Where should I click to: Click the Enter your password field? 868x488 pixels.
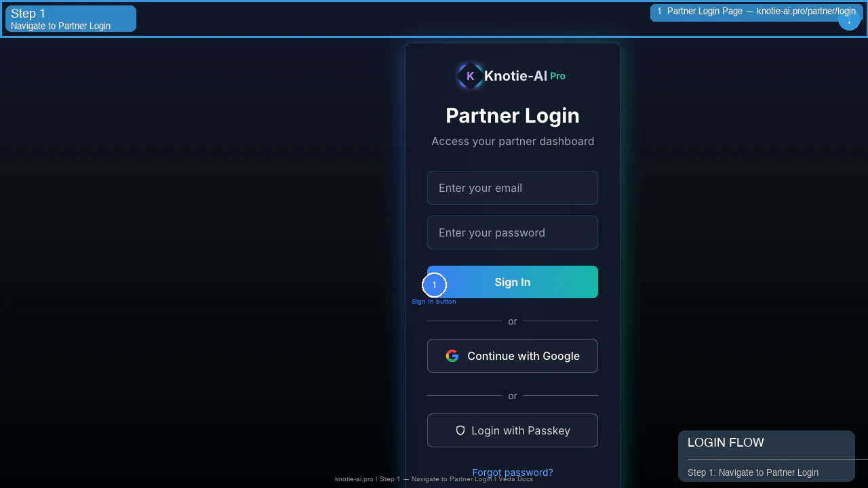pyautogui.click(x=513, y=232)
